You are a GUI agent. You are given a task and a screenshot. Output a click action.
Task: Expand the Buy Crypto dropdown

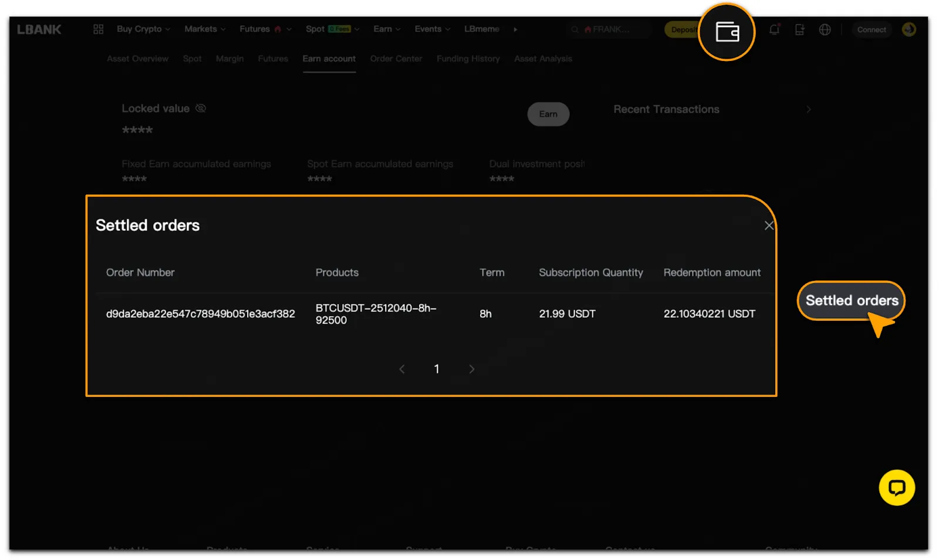pos(143,29)
